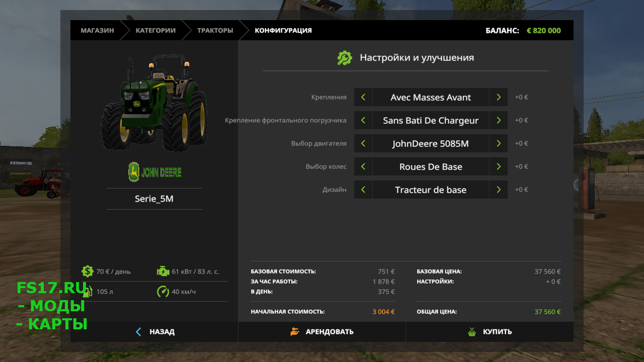Click the БАЛАНС label
Screen dimensions: 644x362
pos(502,30)
